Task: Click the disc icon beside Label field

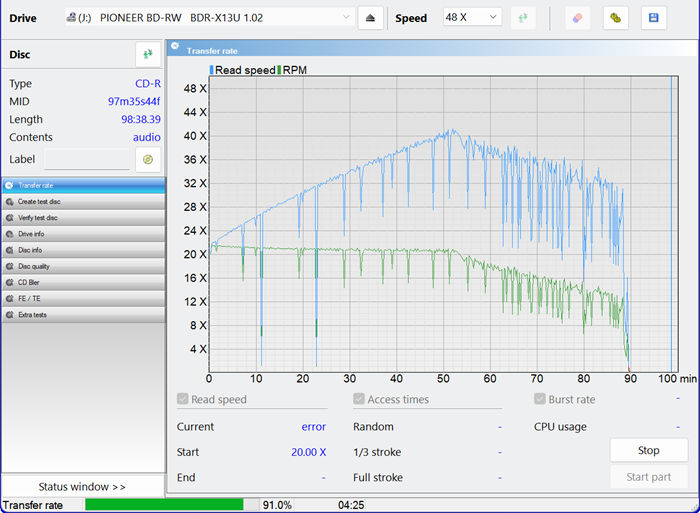Action: (148, 159)
